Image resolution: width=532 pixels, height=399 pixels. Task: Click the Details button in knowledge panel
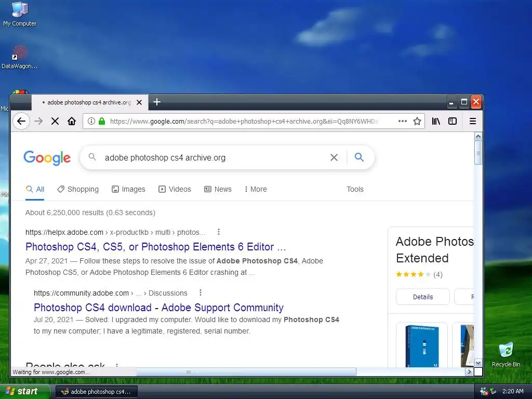pyautogui.click(x=423, y=297)
